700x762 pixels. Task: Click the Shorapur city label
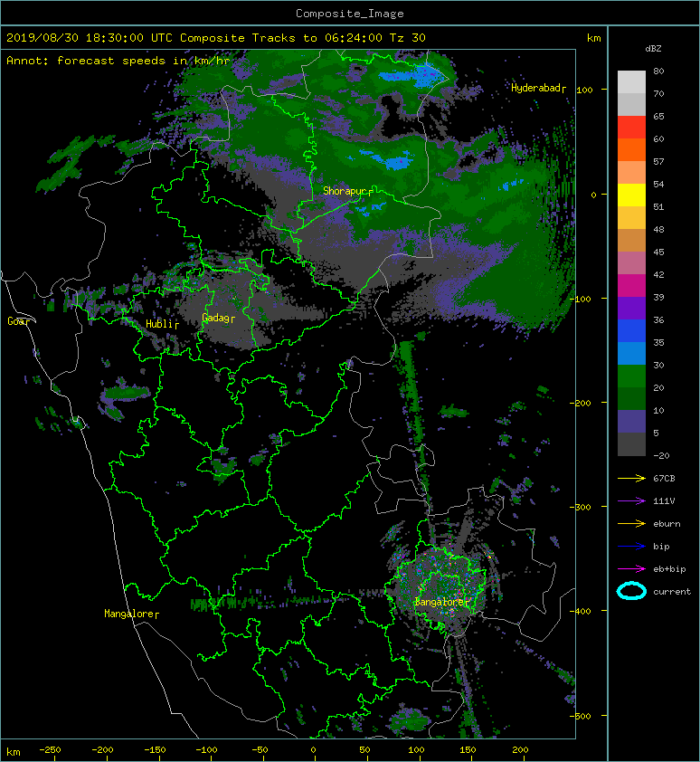345,191
